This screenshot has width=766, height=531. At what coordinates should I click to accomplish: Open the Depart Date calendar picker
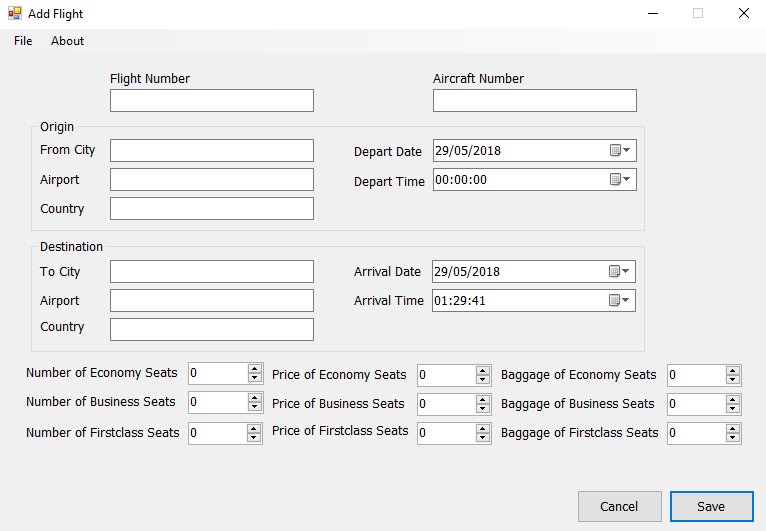pyautogui.click(x=620, y=151)
